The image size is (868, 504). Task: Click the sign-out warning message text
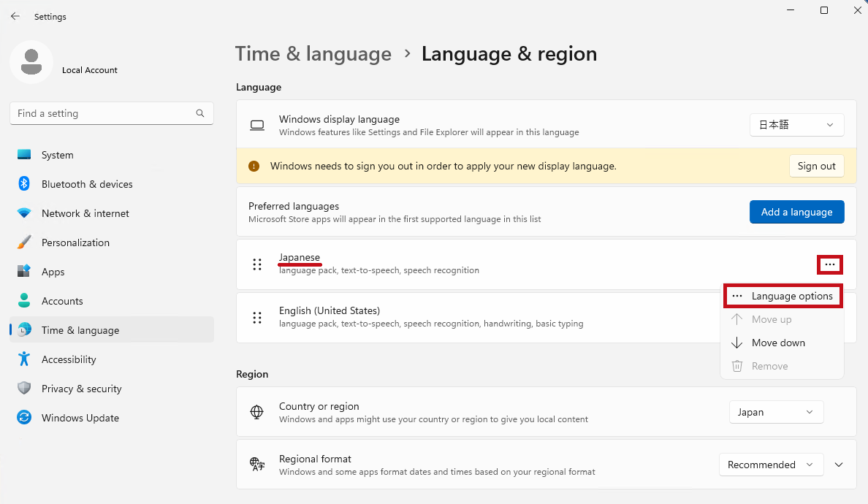pyautogui.click(x=443, y=166)
